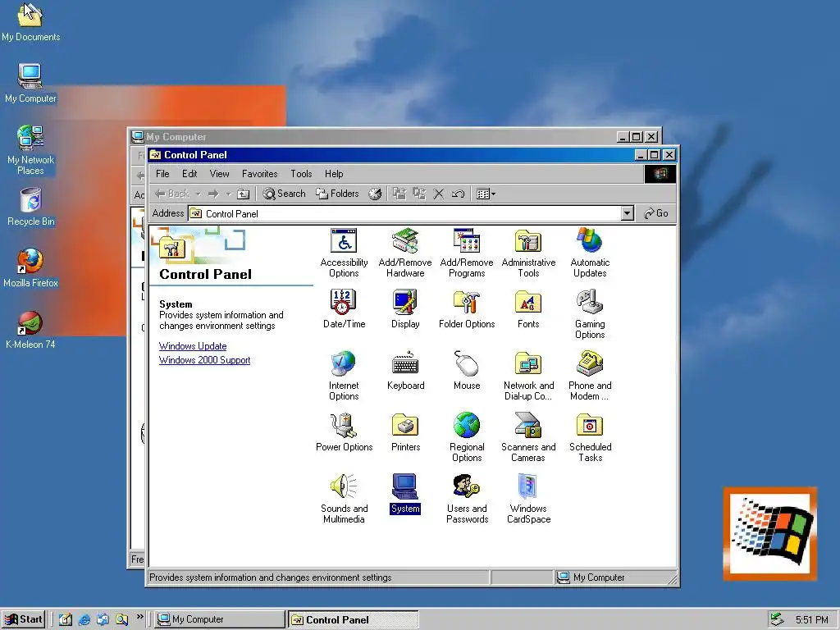The width and height of the screenshot is (840, 630).
Task: Toggle the Folders pane button
Action: 337,194
